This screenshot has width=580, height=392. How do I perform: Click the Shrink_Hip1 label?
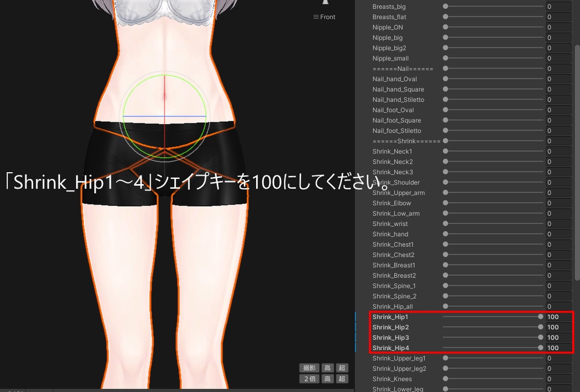[390, 317]
